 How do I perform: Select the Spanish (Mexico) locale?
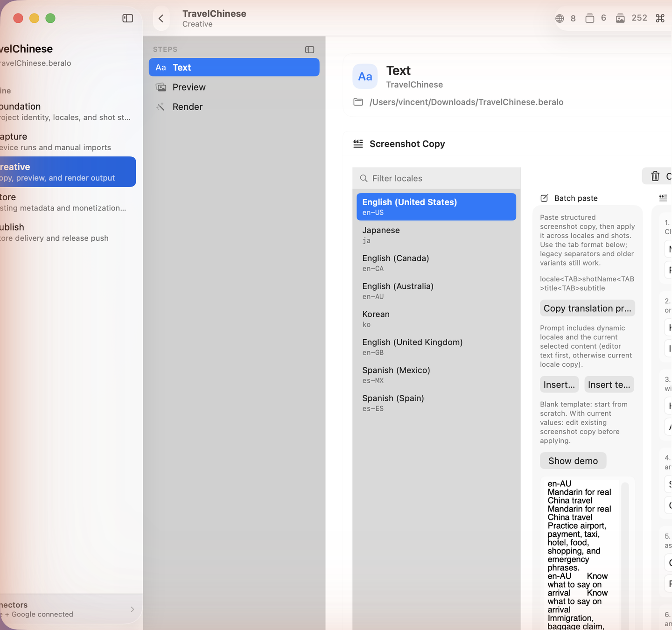[436, 375]
